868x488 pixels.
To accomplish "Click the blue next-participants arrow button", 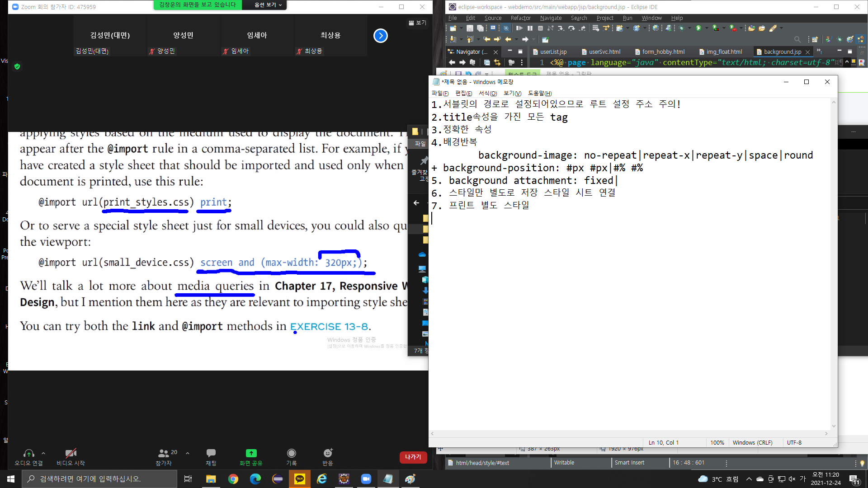I will click(x=381, y=36).
